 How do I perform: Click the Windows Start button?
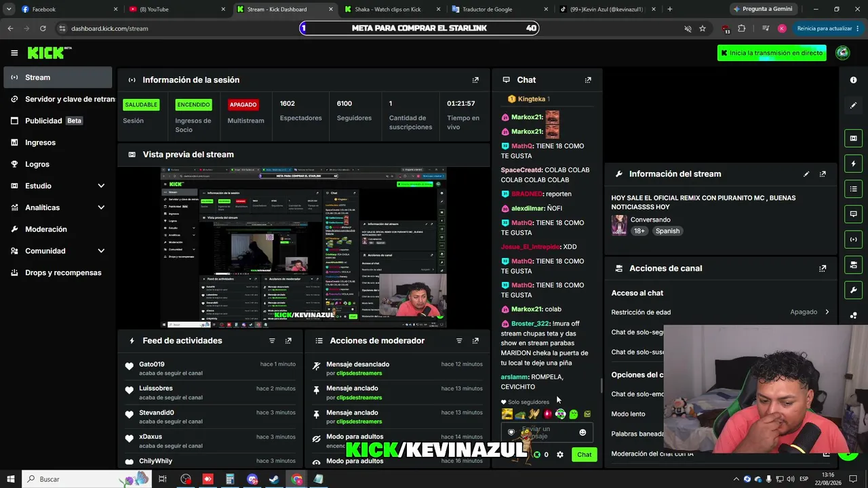[10, 479]
